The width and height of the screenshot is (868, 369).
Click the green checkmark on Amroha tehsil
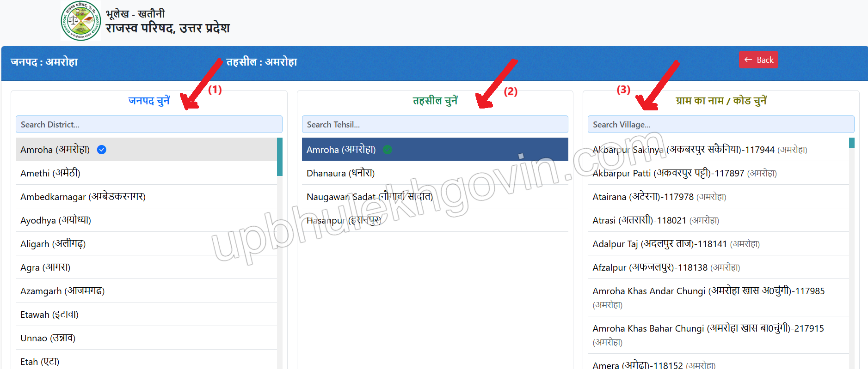point(388,150)
